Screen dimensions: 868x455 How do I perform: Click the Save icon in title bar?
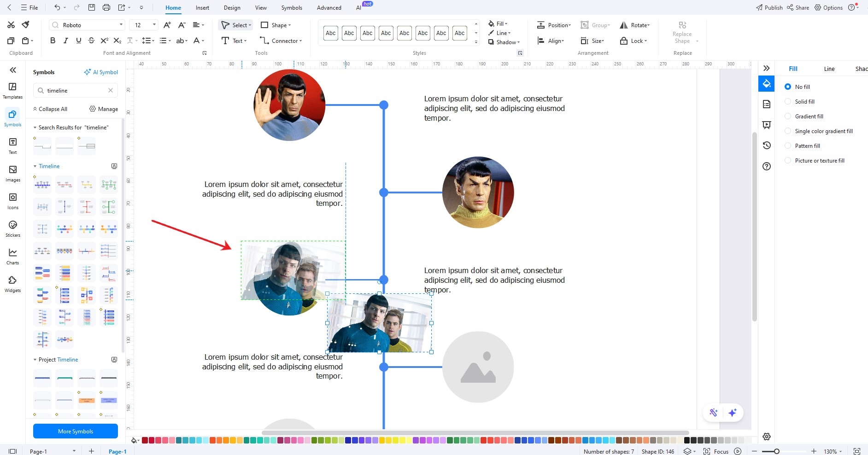point(92,7)
